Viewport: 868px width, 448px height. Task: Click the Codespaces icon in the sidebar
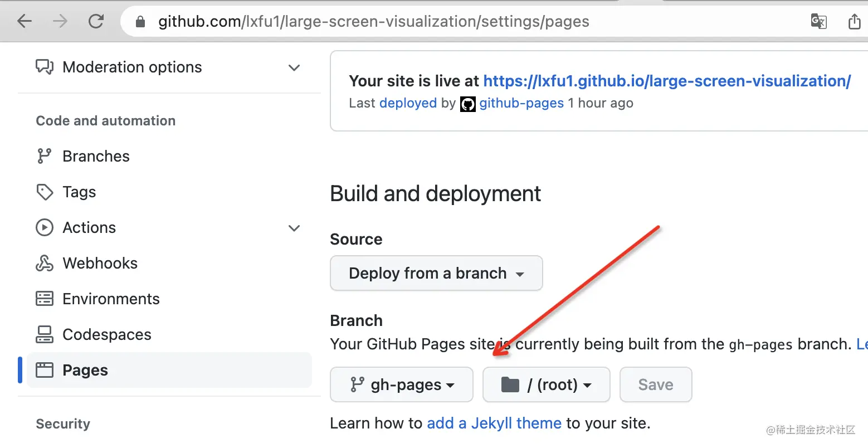[x=45, y=334]
